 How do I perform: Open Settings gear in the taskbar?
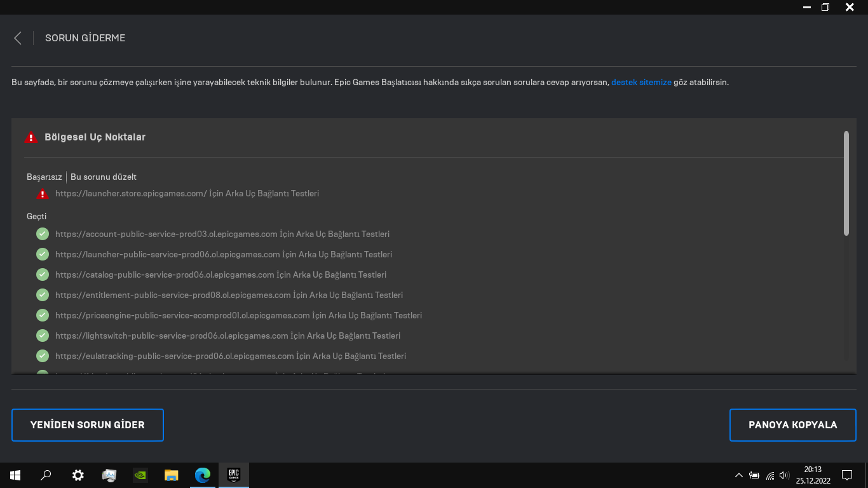[x=78, y=475]
